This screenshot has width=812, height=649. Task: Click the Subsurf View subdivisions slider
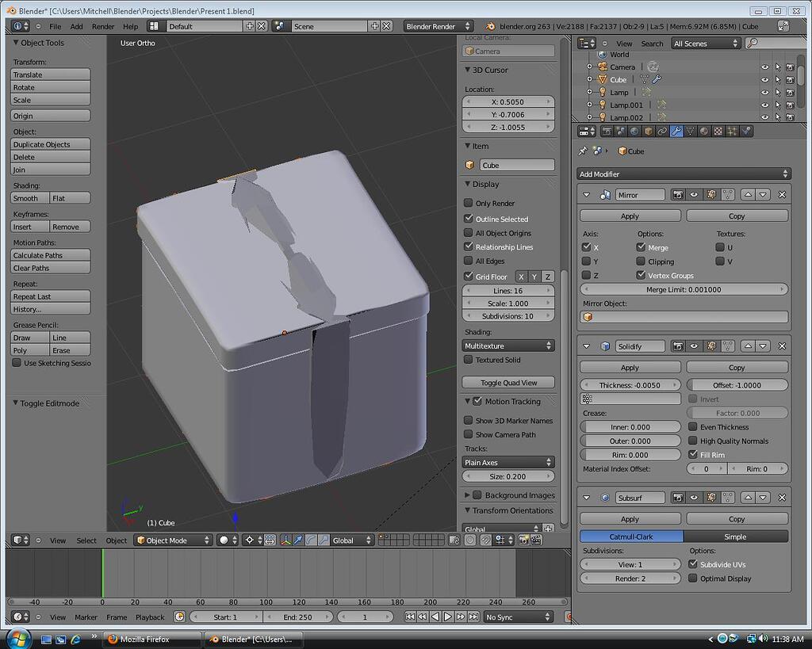pos(630,564)
